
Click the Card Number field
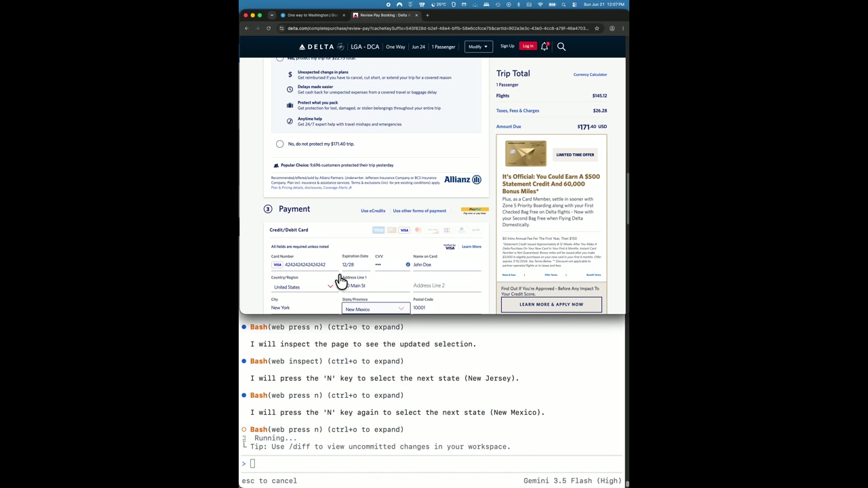pos(304,264)
